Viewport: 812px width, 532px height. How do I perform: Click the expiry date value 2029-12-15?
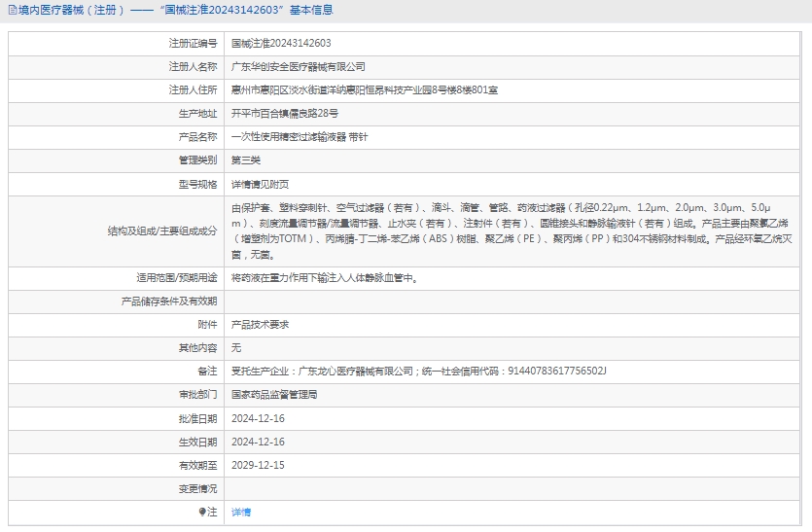(x=258, y=465)
